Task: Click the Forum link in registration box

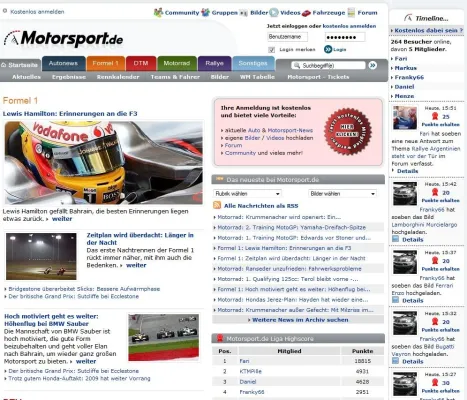Action: point(233,145)
